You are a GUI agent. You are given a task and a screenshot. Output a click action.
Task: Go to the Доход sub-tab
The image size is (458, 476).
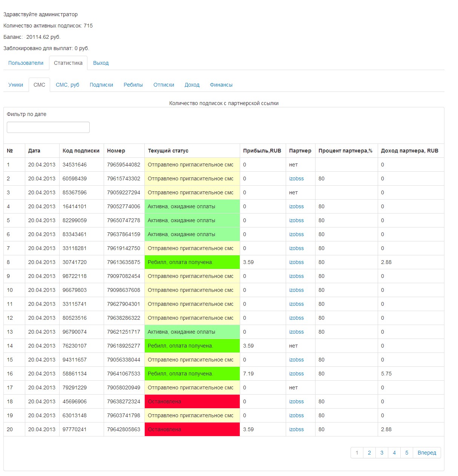[192, 85]
